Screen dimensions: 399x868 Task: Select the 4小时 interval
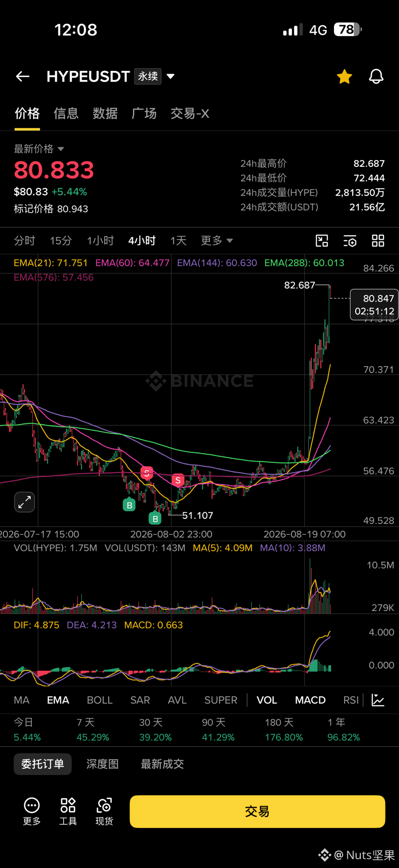click(142, 241)
